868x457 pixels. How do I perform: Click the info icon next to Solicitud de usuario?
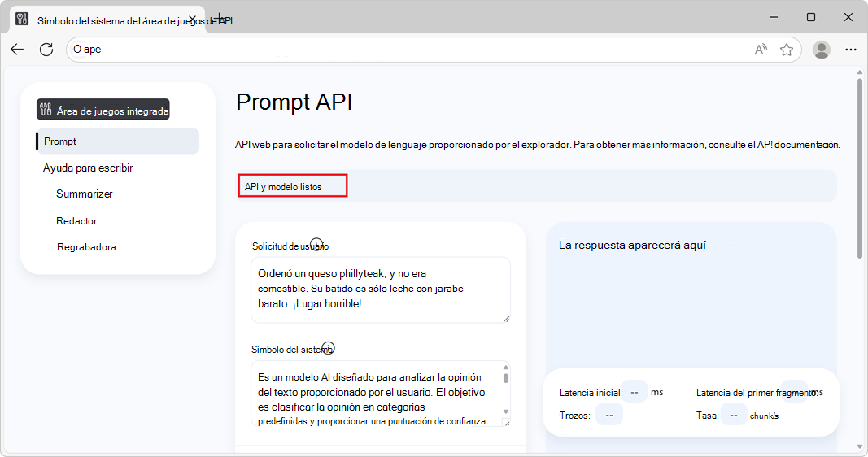point(316,244)
